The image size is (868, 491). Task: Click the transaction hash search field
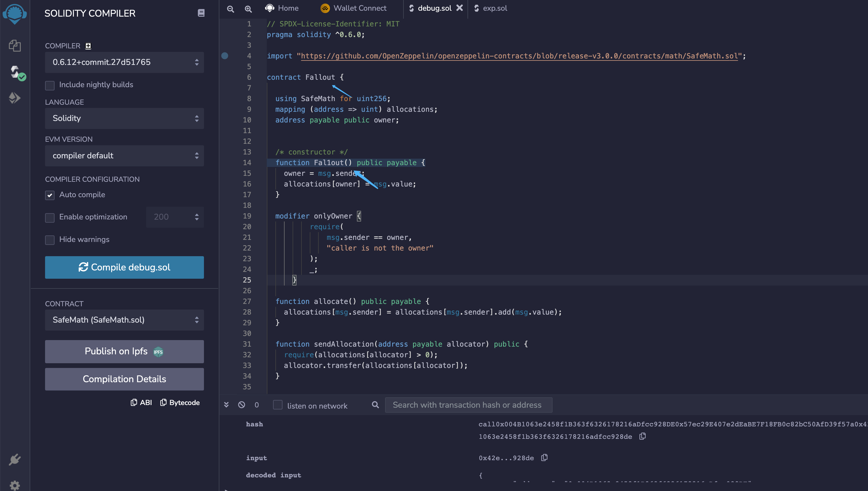pyautogui.click(x=469, y=405)
